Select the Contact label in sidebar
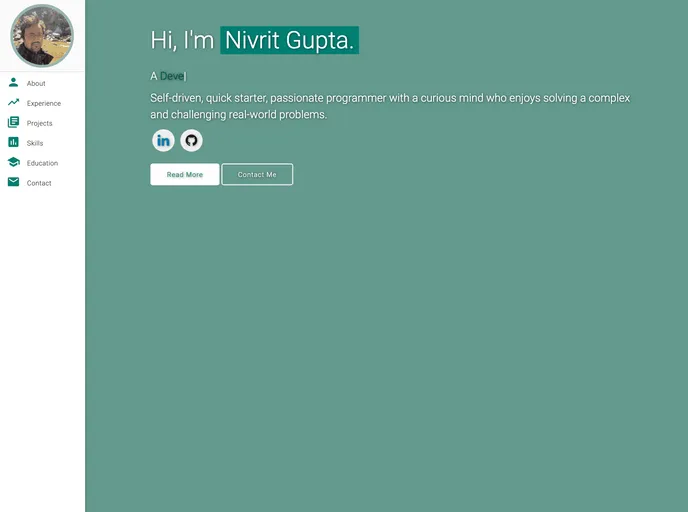 [x=39, y=184]
